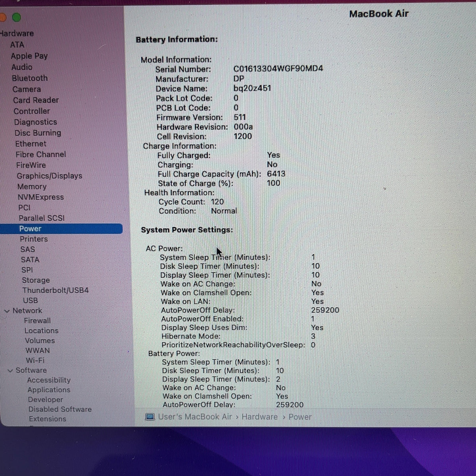Click the orange minimize window button

[2, 17]
